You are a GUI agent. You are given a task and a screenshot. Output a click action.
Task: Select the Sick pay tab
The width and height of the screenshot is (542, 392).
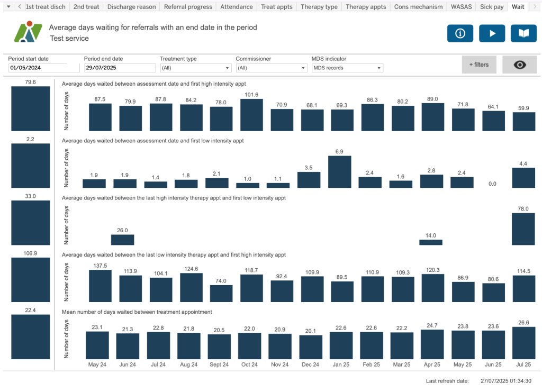[492, 7]
